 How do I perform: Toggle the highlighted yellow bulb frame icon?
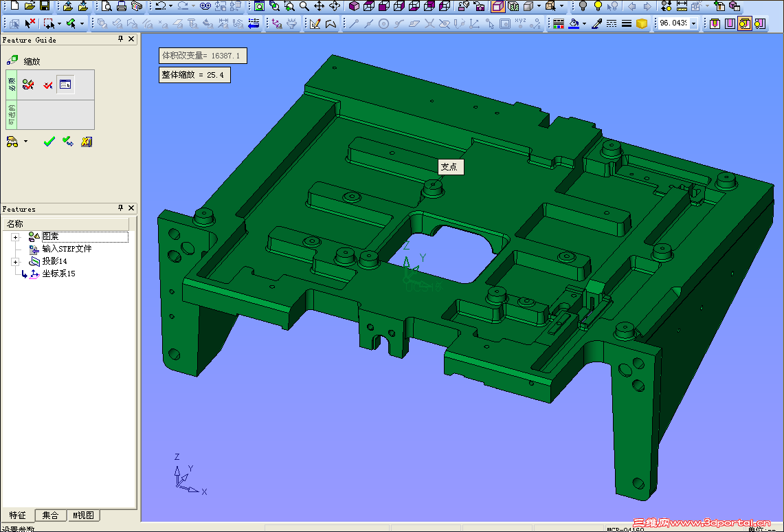pyautogui.click(x=745, y=23)
